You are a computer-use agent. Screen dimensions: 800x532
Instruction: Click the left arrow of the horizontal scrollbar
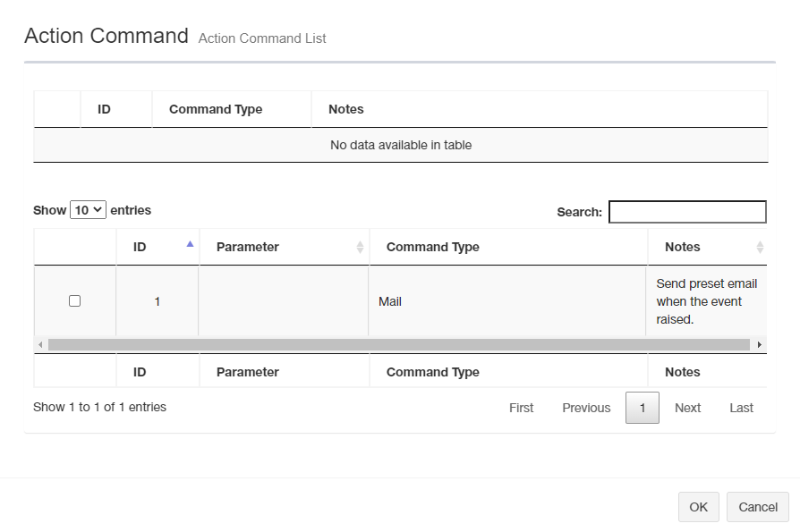pyautogui.click(x=39, y=344)
